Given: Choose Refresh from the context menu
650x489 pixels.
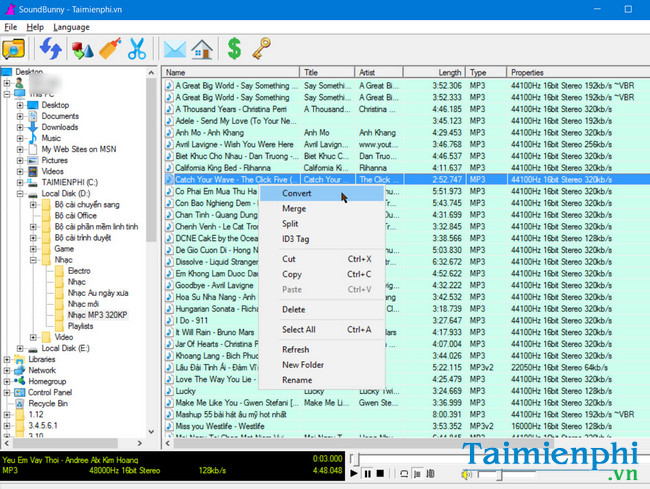Looking at the screenshot, I should [x=322, y=349].
